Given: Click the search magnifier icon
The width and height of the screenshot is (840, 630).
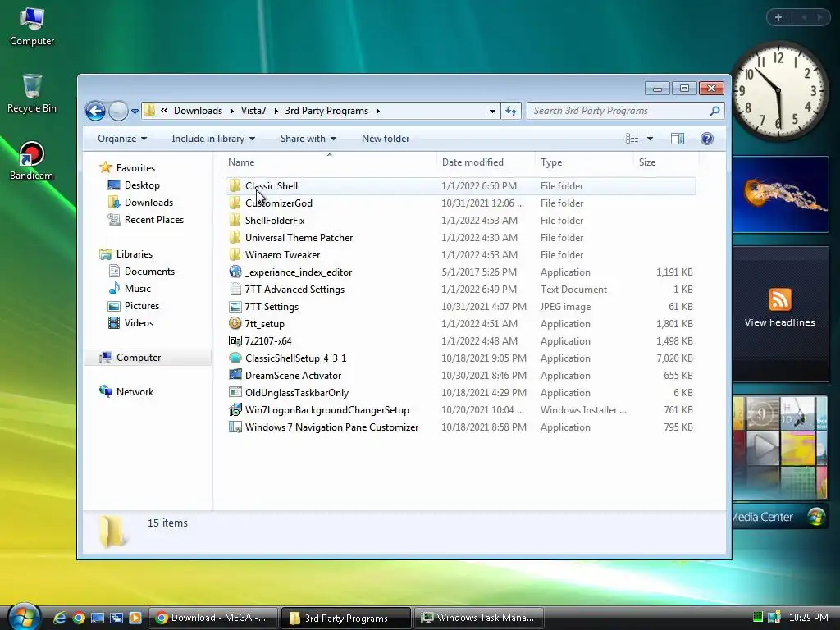Looking at the screenshot, I should (714, 111).
